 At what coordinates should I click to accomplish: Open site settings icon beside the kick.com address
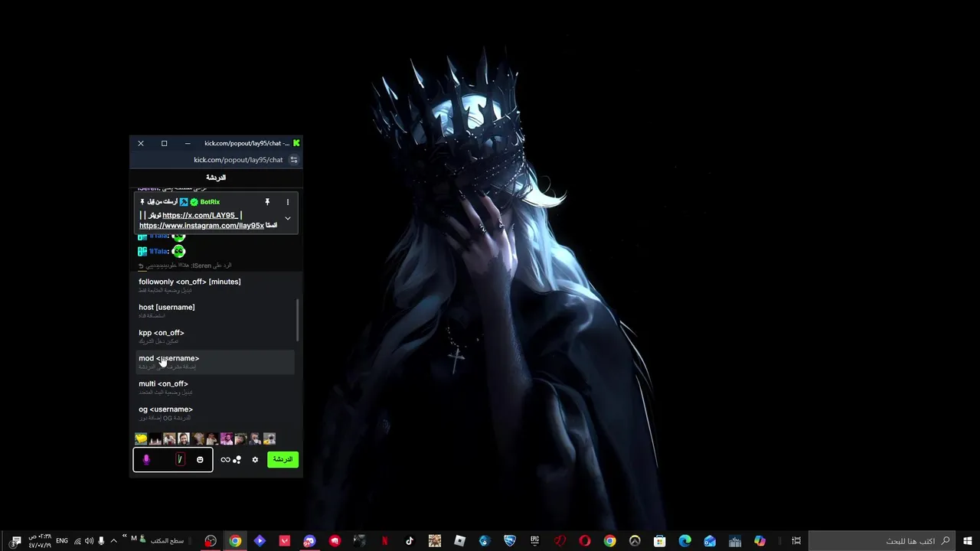[x=293, y=160]
